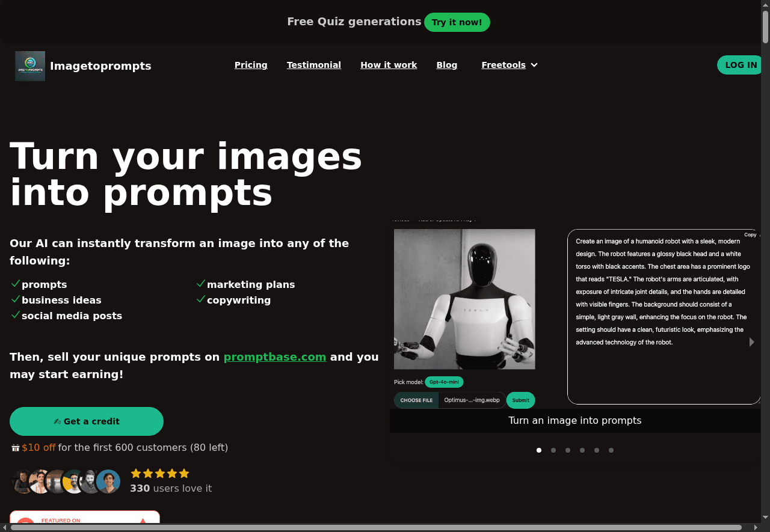The width and height of the screenshot is (770, 532).
Task: Click the Freetools chevron arrow
Action: point(534,65)
